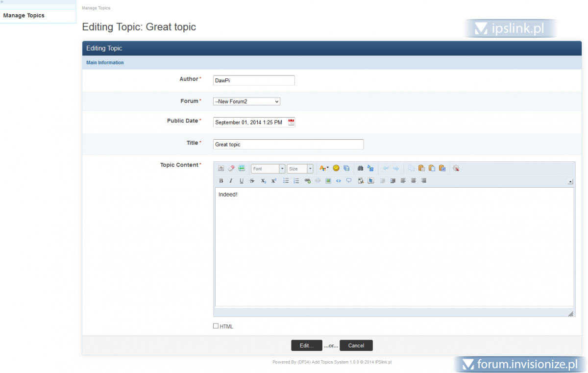The height and width of the screenshot is (373, 588).
Task: Click the Manage Topics breadcrumb link
Action: coord(96,8)
